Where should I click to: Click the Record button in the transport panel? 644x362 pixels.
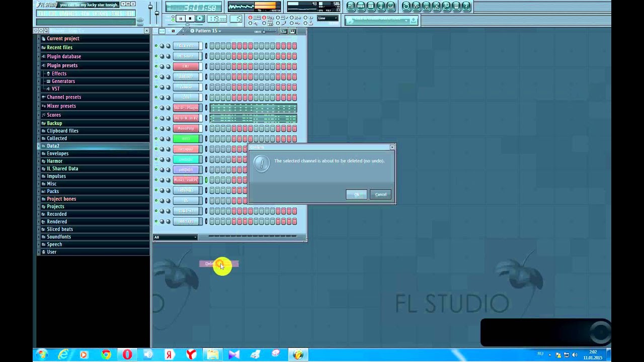[x=200, y=19]
